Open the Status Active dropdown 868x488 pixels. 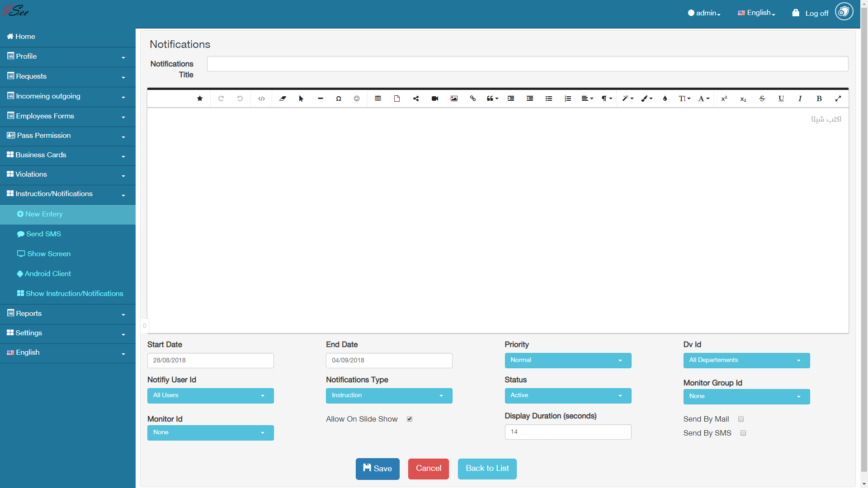tap(568, 395)
